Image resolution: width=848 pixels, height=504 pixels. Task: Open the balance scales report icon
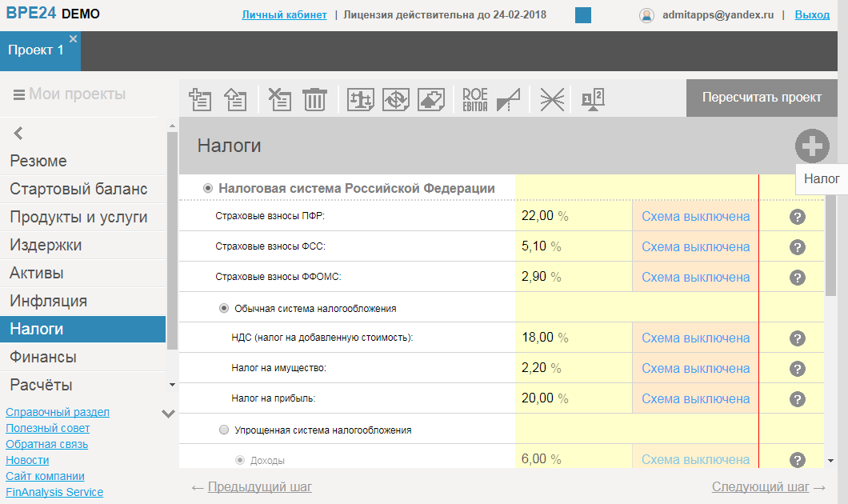click(x=361, y=99)
